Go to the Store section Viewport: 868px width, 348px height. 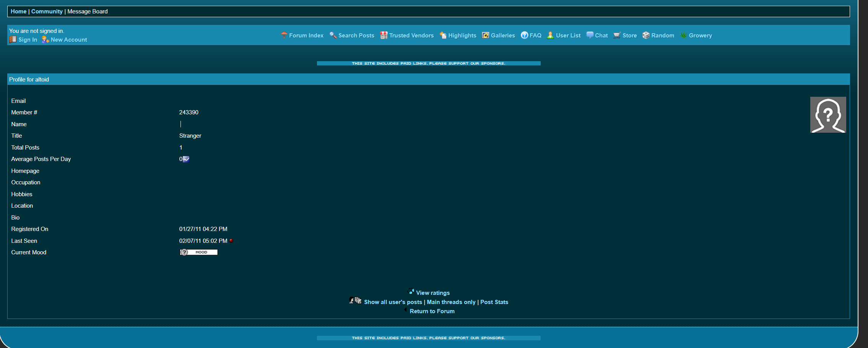pos(629,36)
